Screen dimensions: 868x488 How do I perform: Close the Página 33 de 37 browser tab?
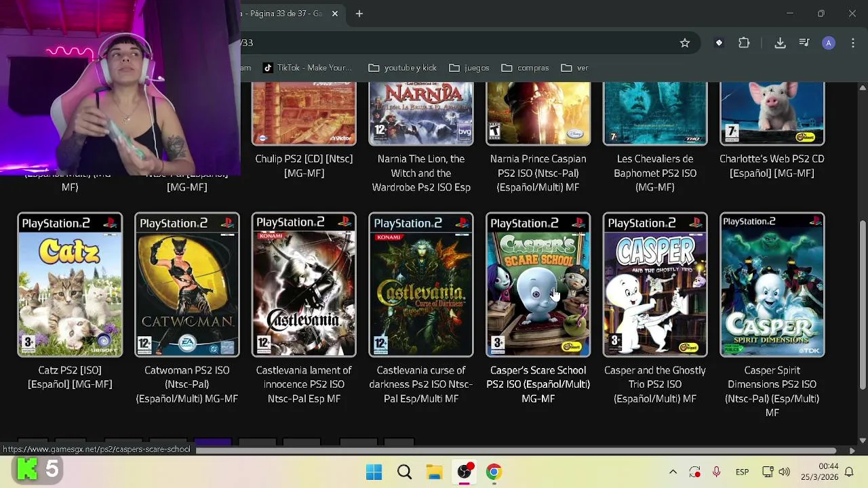[334, 14]
